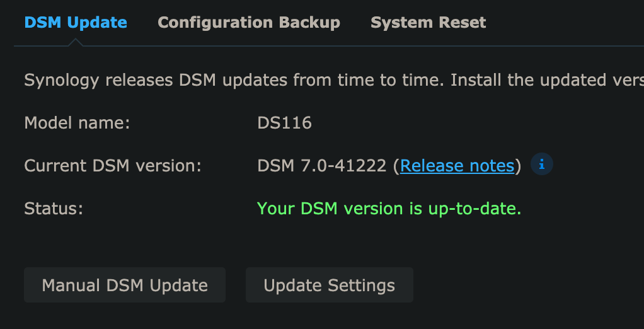Go to Configuration Backup settings tab
Image resolution: width=644 pixels, height=329 pixels.
point(249,22)
